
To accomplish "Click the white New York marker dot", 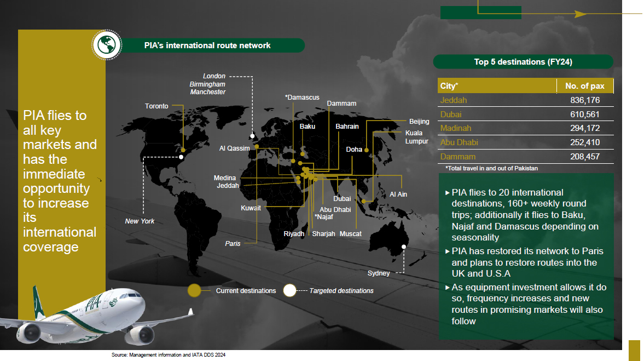I will pyautogui.click(x=181, y=157).
